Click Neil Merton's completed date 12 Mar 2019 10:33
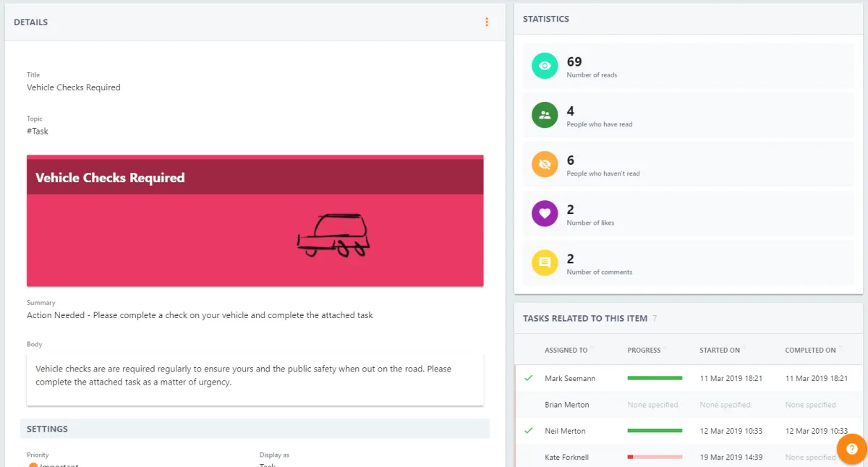This screenshot has height=467, width=868. point(817,431)
